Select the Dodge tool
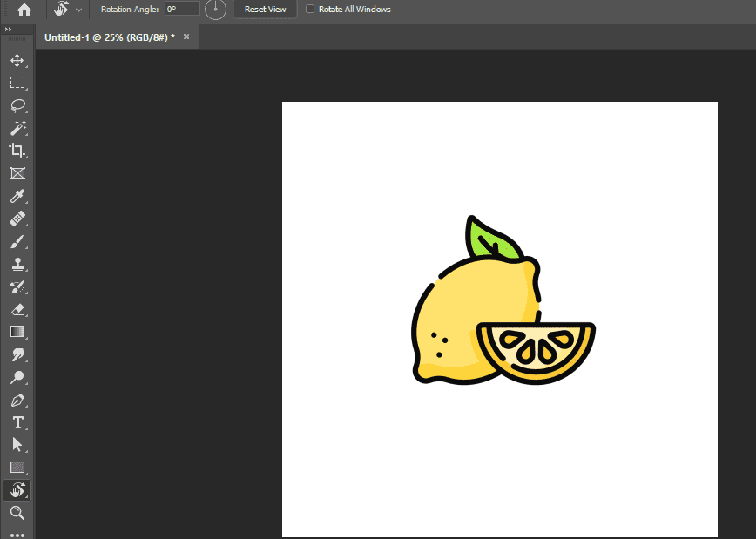 click(x=17, y=377)
